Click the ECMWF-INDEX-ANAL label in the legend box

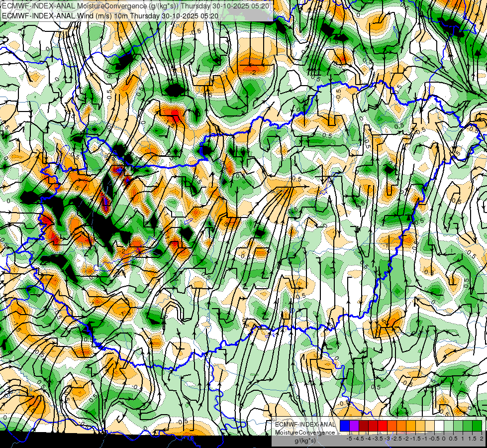click(x=305, y=425)
